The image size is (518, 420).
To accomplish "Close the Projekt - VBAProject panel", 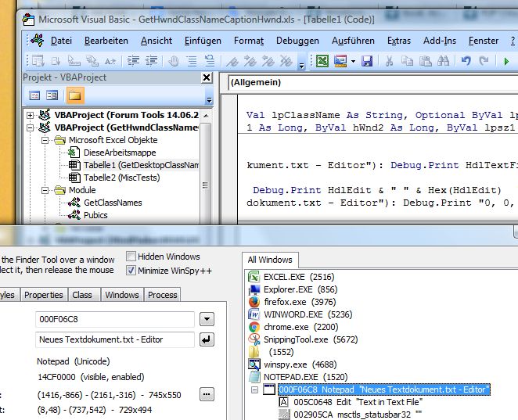I will click(207, 78).
